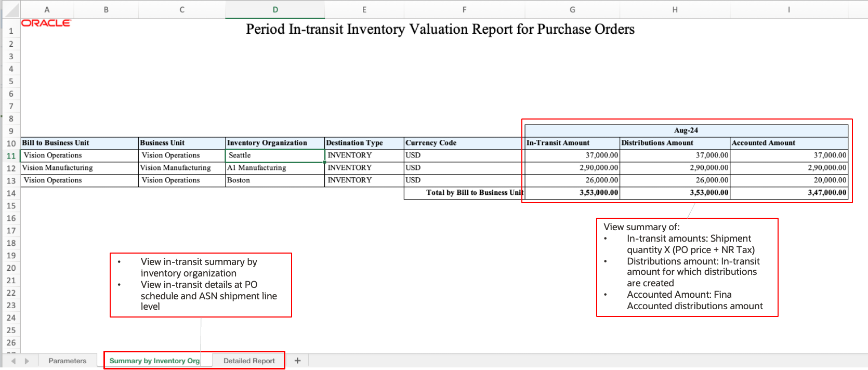Go to next sheet with right arrow
The width and height of the screenshot is (868, 370).
[27, 361]
